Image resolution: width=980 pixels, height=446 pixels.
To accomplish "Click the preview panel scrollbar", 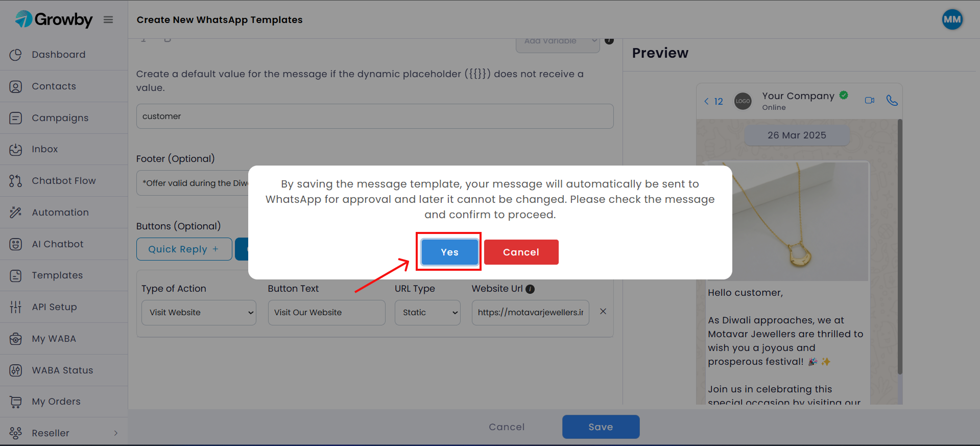I will coord(899,245).
